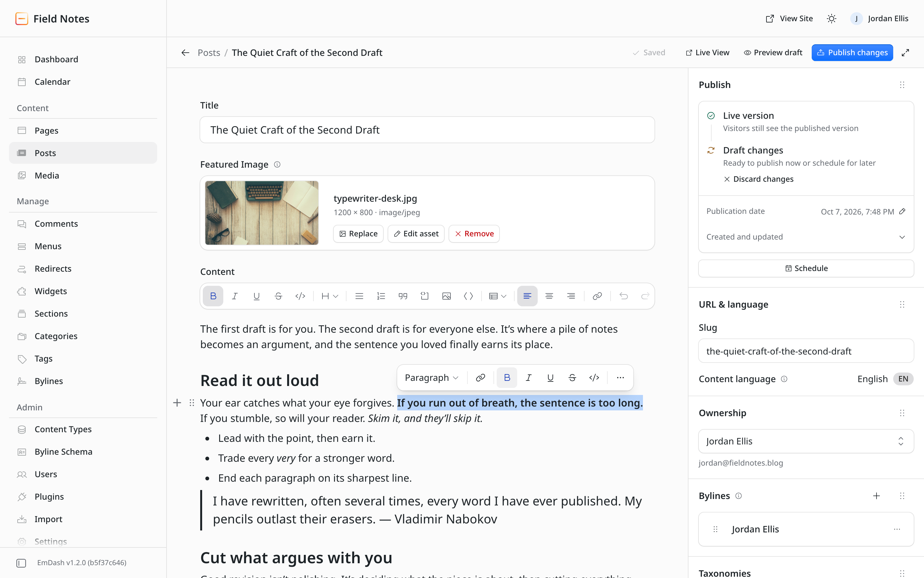Add link from the floating selection toolbar
924x578 pixels.
pos(480,378)
